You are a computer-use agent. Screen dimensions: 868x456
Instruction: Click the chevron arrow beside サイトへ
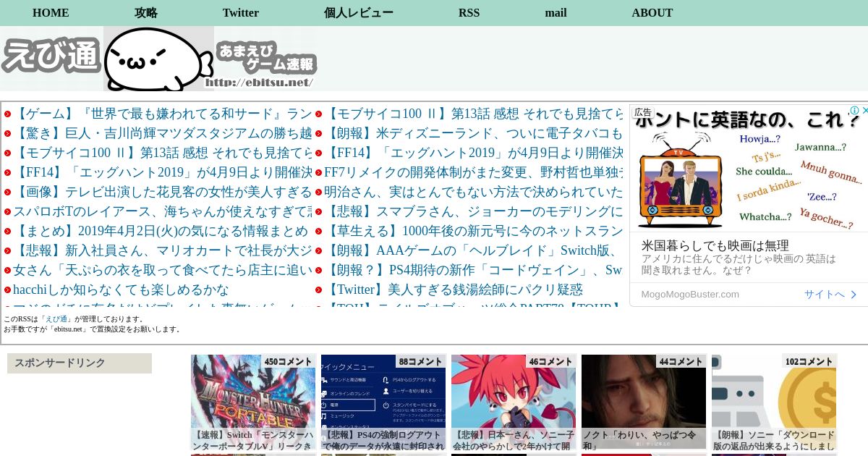854,295
